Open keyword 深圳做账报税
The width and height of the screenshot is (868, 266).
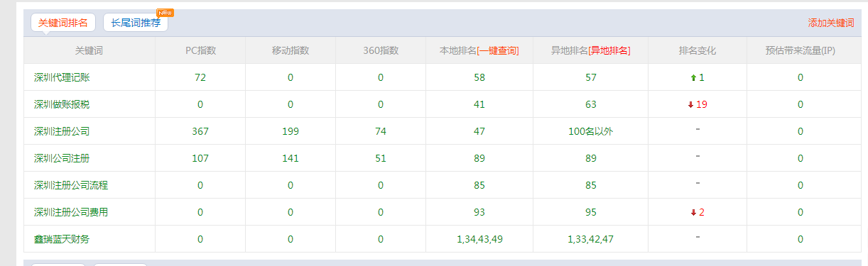[x=62, y=104]
